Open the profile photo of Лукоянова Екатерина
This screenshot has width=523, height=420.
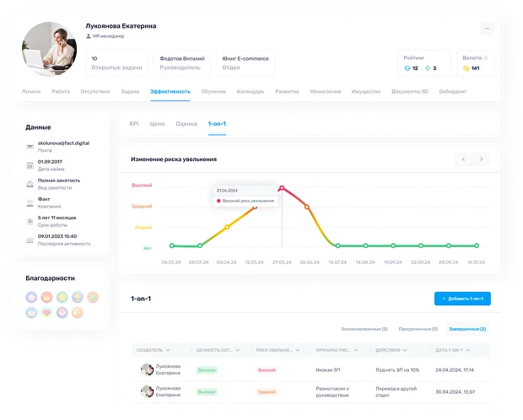coord(50,50)
